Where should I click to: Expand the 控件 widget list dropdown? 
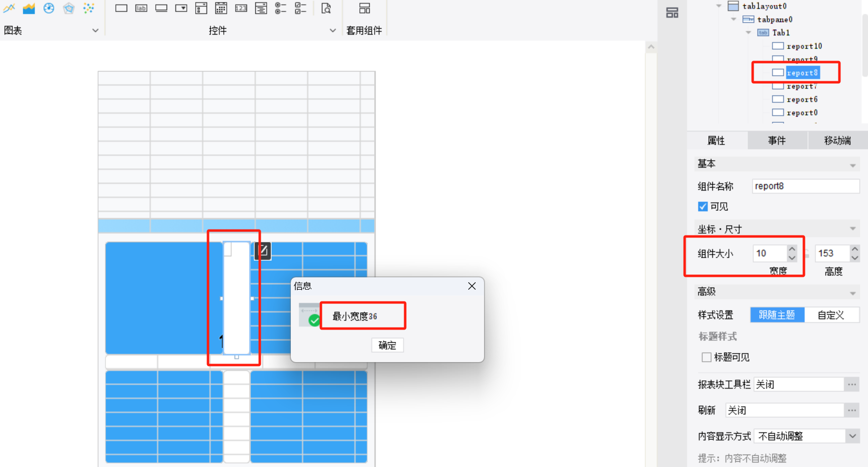pyautogui.click(x=333, y=31)
